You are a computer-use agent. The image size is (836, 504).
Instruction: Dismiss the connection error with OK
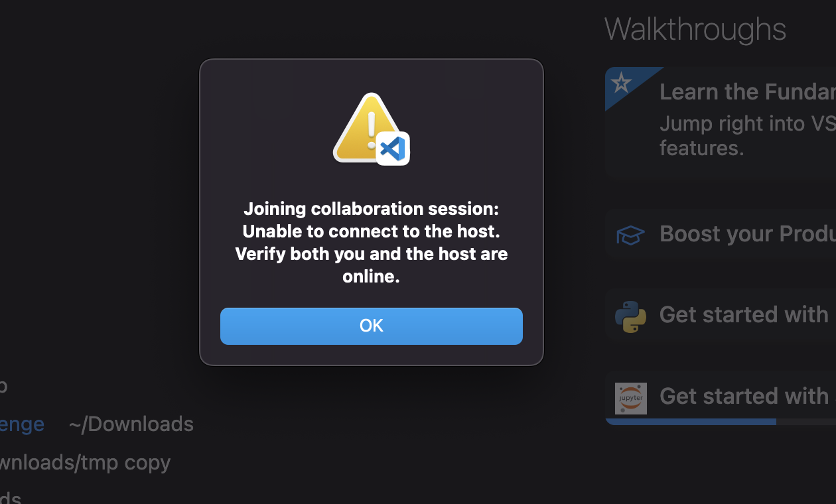click(371, 326)
